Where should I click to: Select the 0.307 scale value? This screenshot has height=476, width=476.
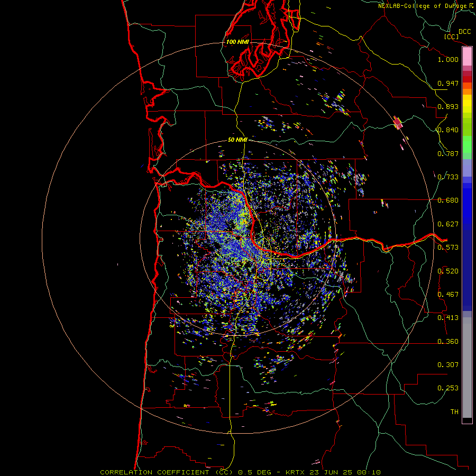pyautogui.click(x=448, y=365)
